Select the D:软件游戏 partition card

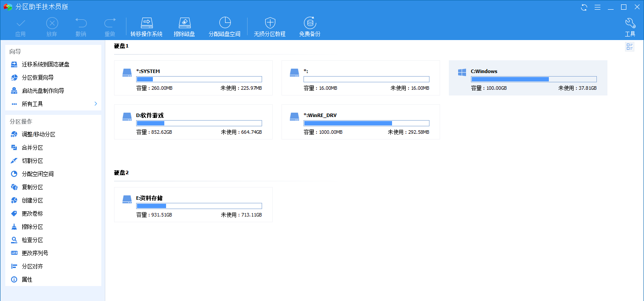[193, 122]
